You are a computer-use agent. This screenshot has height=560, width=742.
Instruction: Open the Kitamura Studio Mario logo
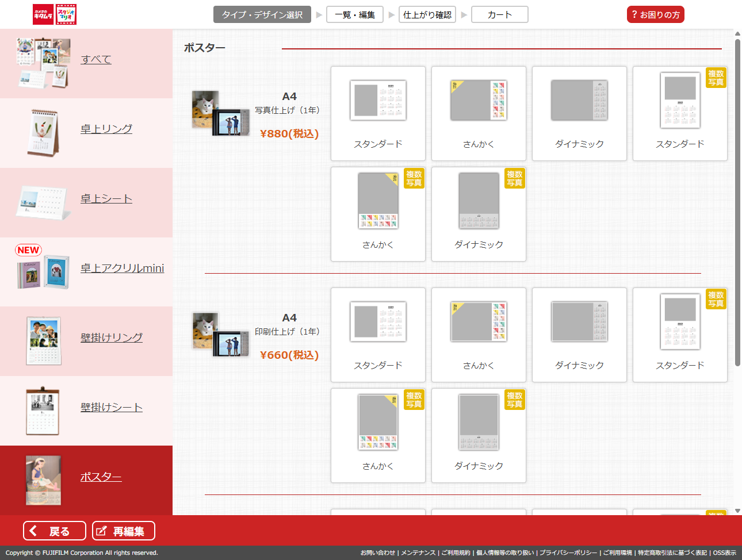point(55,14)
